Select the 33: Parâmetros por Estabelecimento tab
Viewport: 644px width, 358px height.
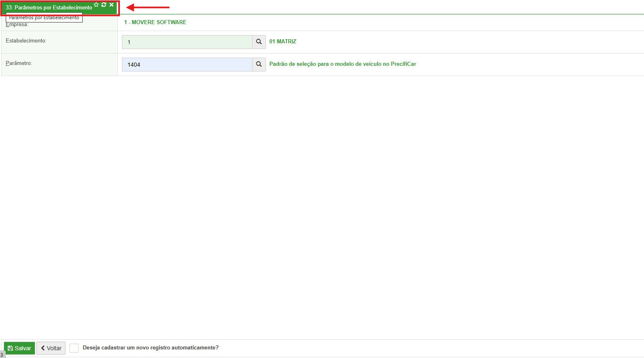[49, 8]
